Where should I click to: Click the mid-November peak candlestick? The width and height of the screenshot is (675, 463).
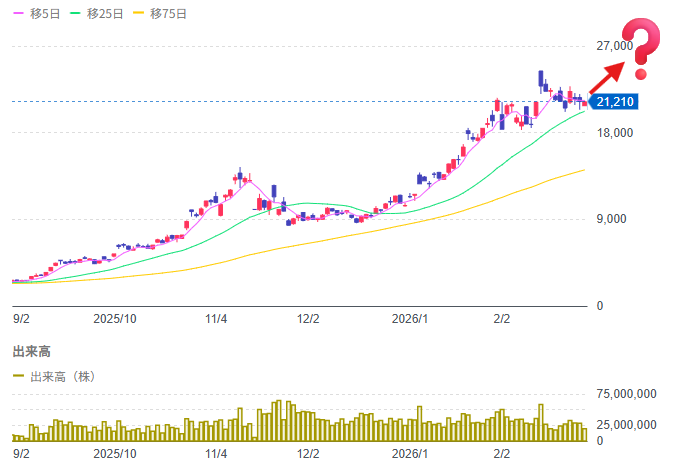[240, 174]
